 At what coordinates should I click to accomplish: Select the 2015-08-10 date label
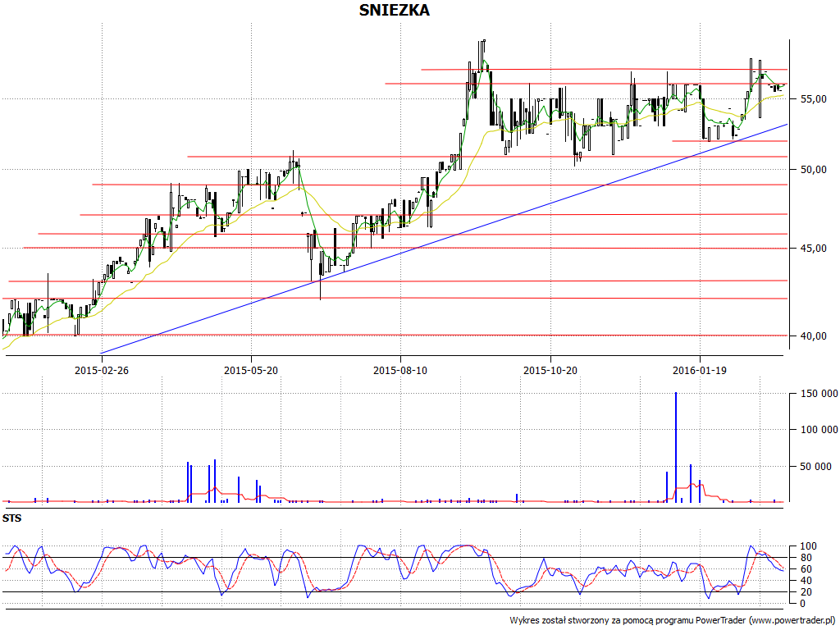pyautogui.click(x=400, y=370)
